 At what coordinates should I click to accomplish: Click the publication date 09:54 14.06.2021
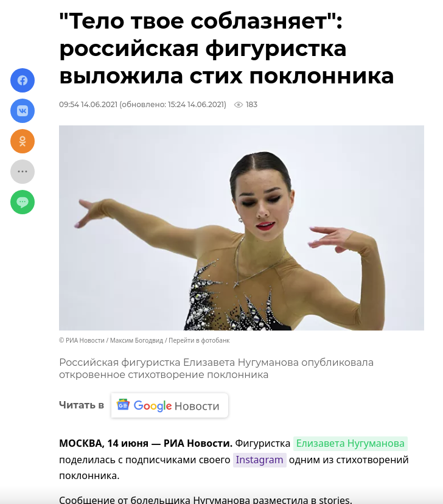click(x=88, y=105)
